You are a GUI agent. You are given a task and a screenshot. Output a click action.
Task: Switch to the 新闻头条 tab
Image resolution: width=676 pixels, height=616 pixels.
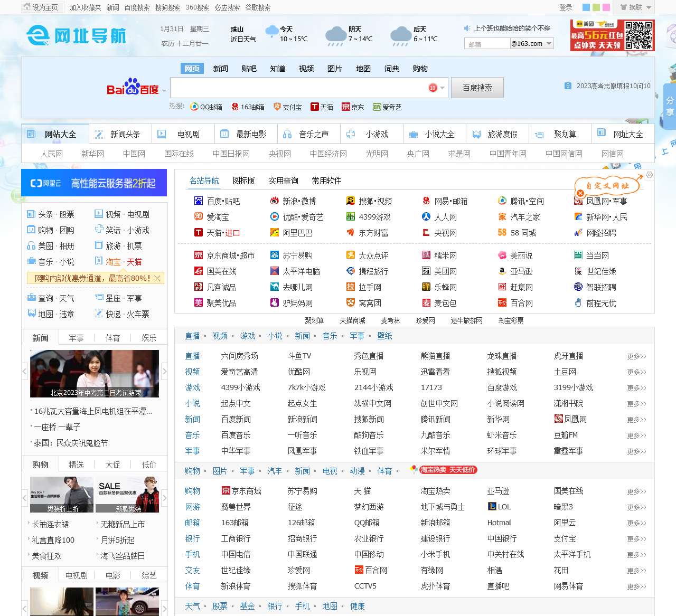pos(120,134)
